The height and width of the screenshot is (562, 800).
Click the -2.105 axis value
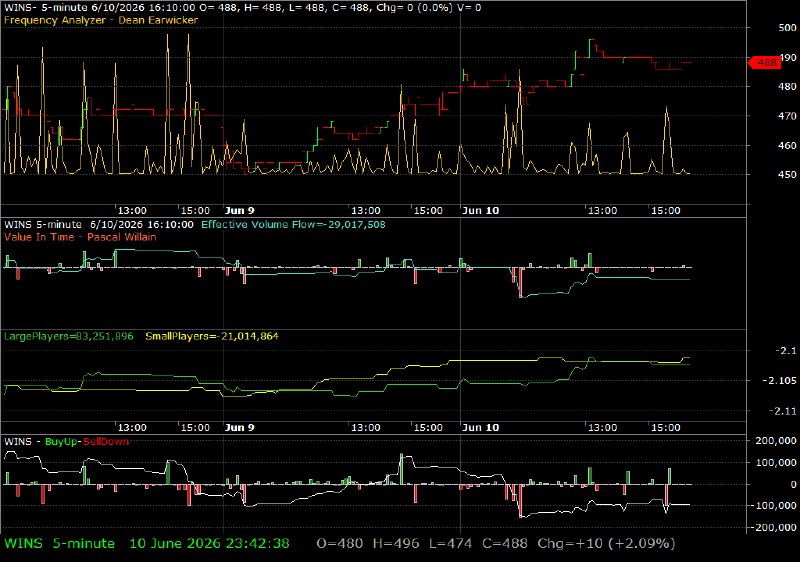point(779,381)
